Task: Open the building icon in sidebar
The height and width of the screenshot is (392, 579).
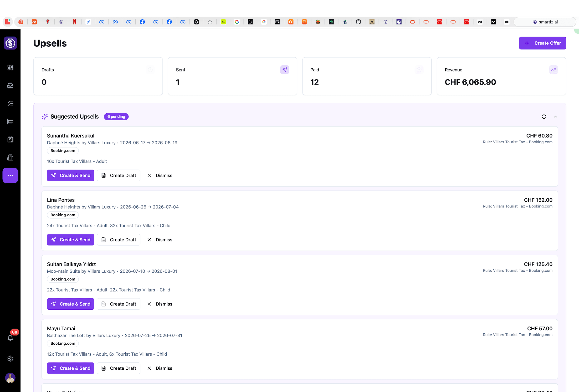Action: [10, 158]
